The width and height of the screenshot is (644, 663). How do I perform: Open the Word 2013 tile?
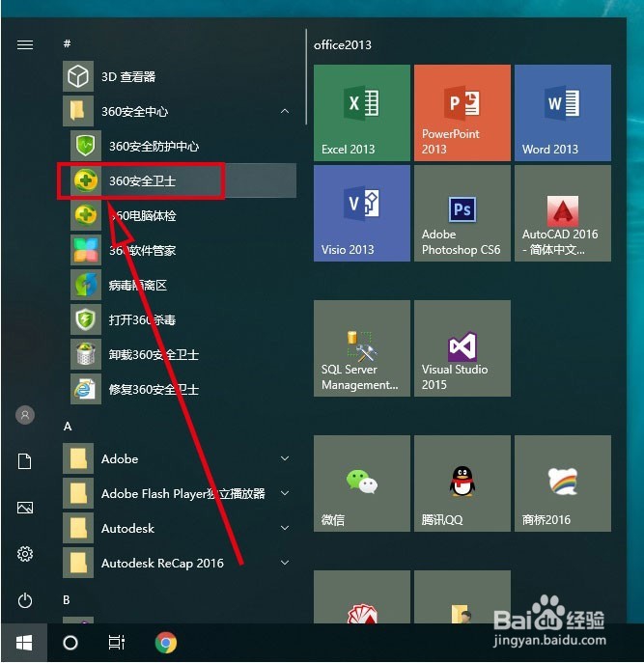[x=562, y=113]
